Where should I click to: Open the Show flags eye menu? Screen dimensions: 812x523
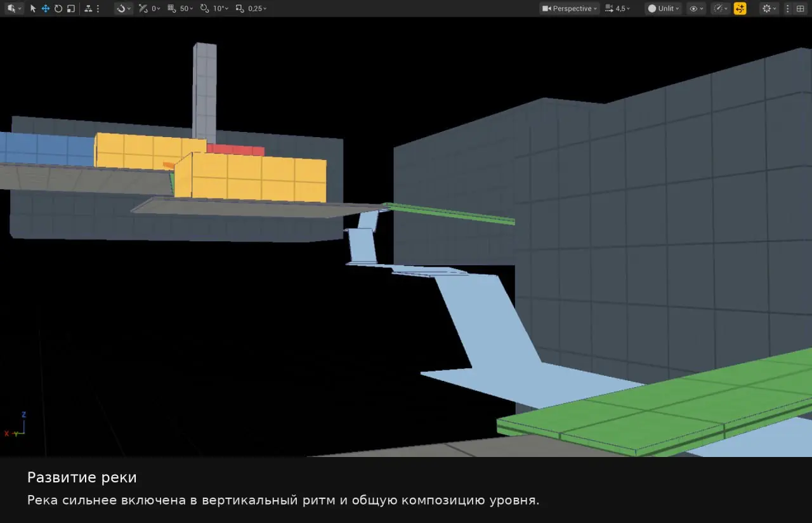pyautogui.click(x=696, y=8)
